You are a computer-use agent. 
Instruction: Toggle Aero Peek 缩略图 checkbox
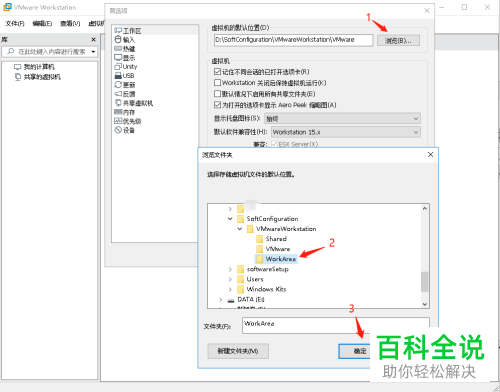[217, 105]
